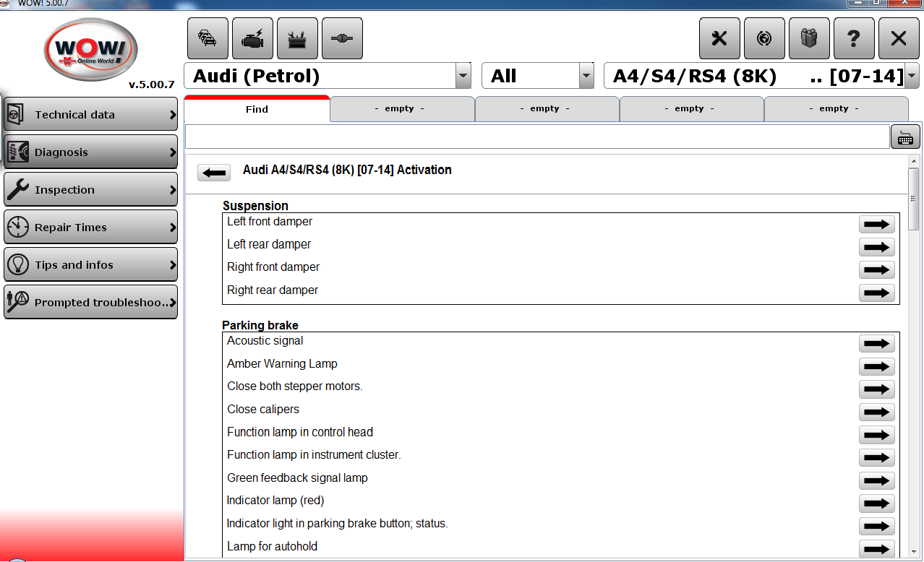Viewport: 924px width, 562px height.
Task: Select the third empty tab
Action: coord(691,109)
